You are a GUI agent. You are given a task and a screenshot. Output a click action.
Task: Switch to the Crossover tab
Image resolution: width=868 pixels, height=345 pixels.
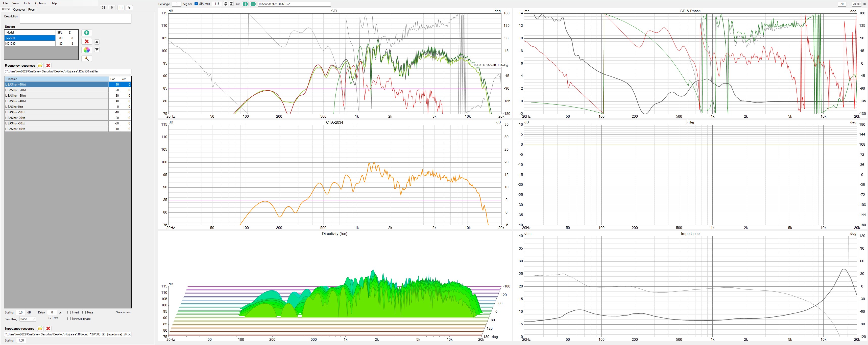[19, 9]
